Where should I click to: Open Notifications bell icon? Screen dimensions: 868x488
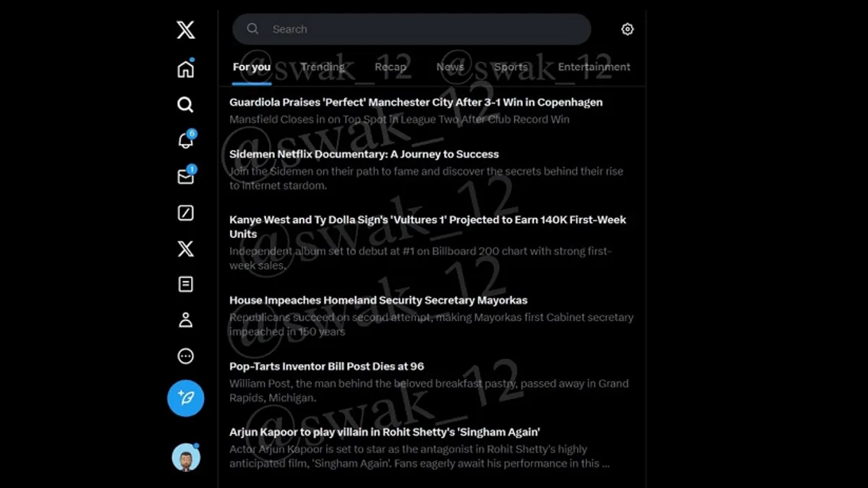[186, 140]
